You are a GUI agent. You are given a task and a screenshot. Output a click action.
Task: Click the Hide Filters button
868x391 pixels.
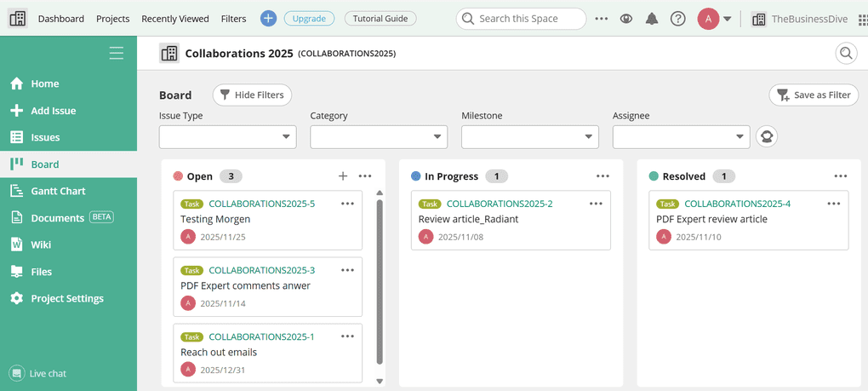(x=252, y=95)
